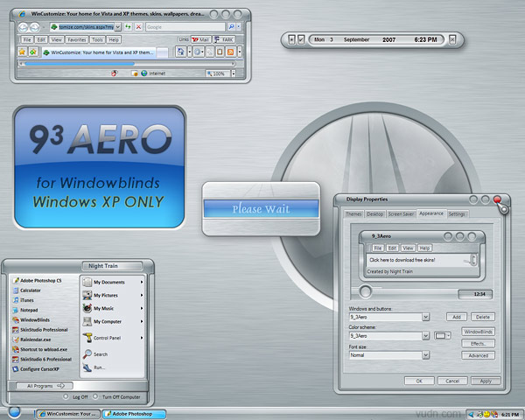Expand My Documents submenu arrow
Image resolution: width=525 pixels, height=420 pixels.
click(142, 283)
